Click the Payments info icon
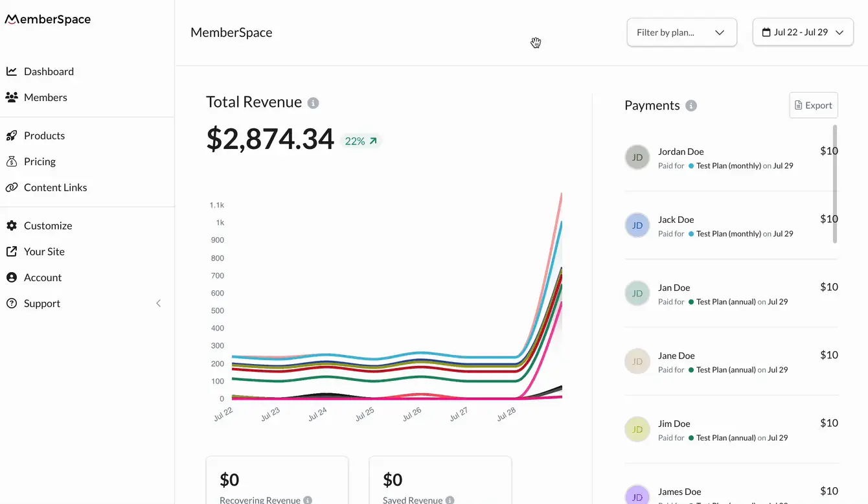 pos(691,106)
